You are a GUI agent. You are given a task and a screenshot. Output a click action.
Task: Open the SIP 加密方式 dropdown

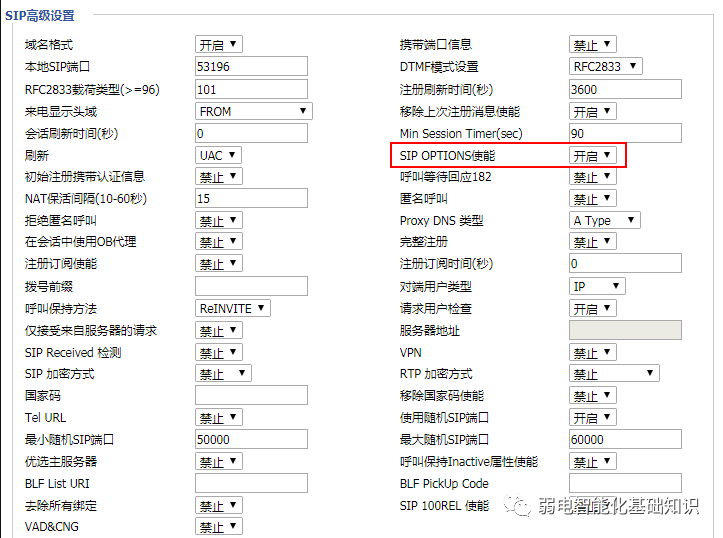tap(223, 373)
